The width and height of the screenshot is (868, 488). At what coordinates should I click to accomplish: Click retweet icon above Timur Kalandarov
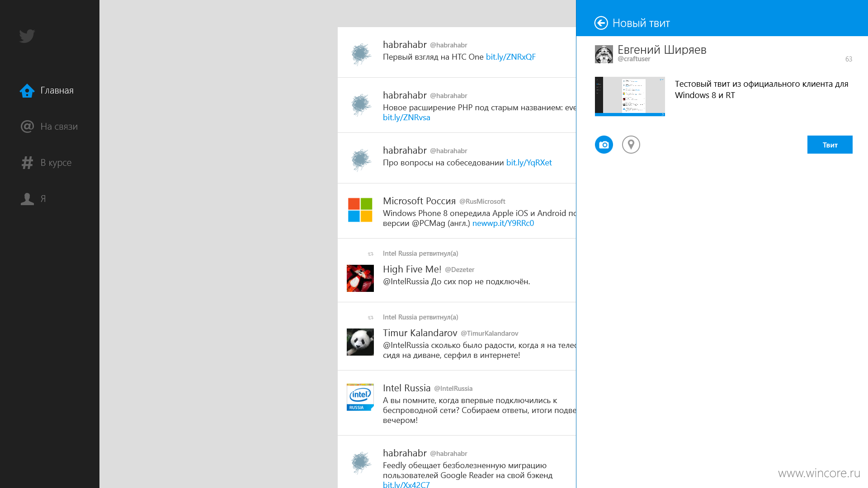point(371,318)
